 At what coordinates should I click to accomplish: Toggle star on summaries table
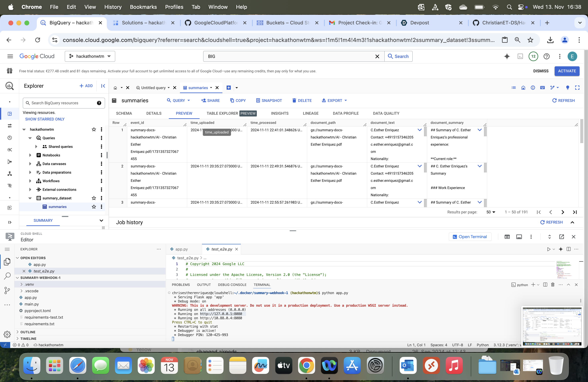[x=94, y=207]
